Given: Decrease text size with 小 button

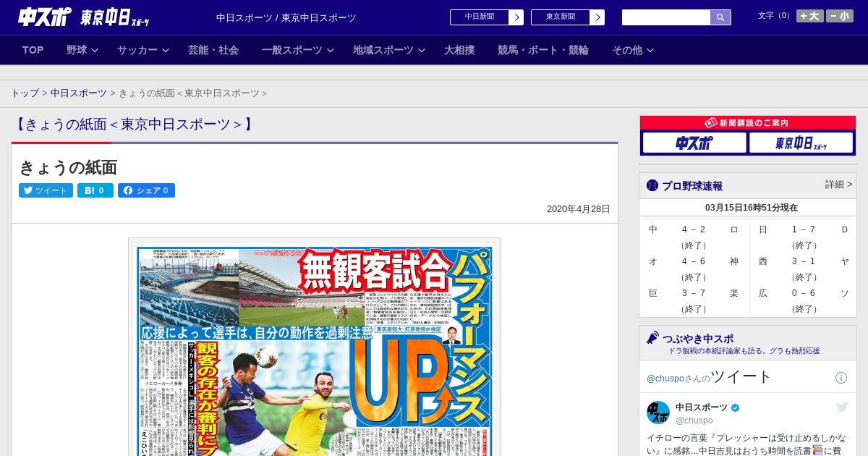Looking at the screenshot, I should [x=840, y=16].
